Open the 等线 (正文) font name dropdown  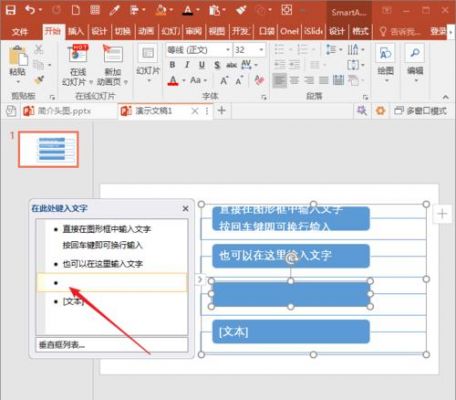click(228, 50)
